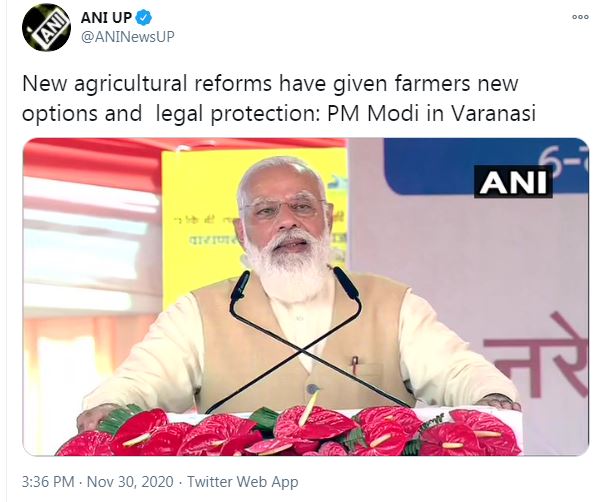
Task: Open the Nov 30, 2020 date link
Action: click(130, 482)
